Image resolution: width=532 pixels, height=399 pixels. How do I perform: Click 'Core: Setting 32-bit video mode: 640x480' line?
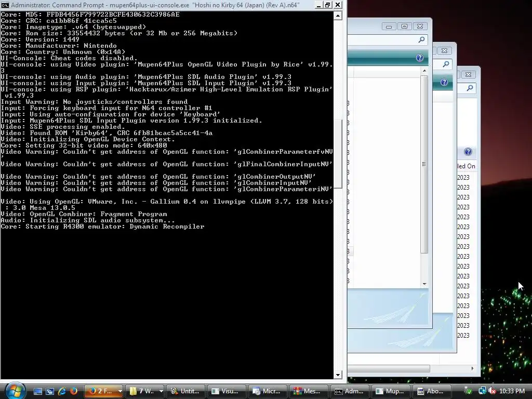(x=84, y=145)
